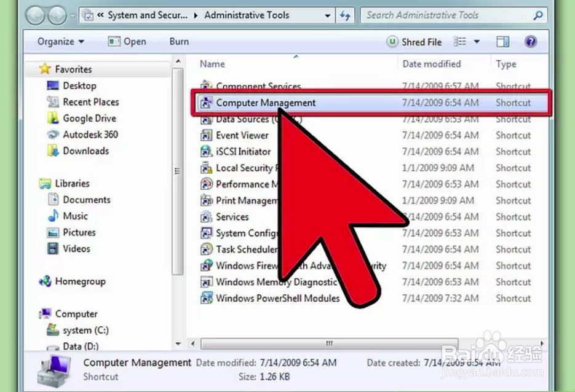Viewport: 575px width, 392px height.
Task: Click the Videos library film icon
Action: tap(53, 248)
